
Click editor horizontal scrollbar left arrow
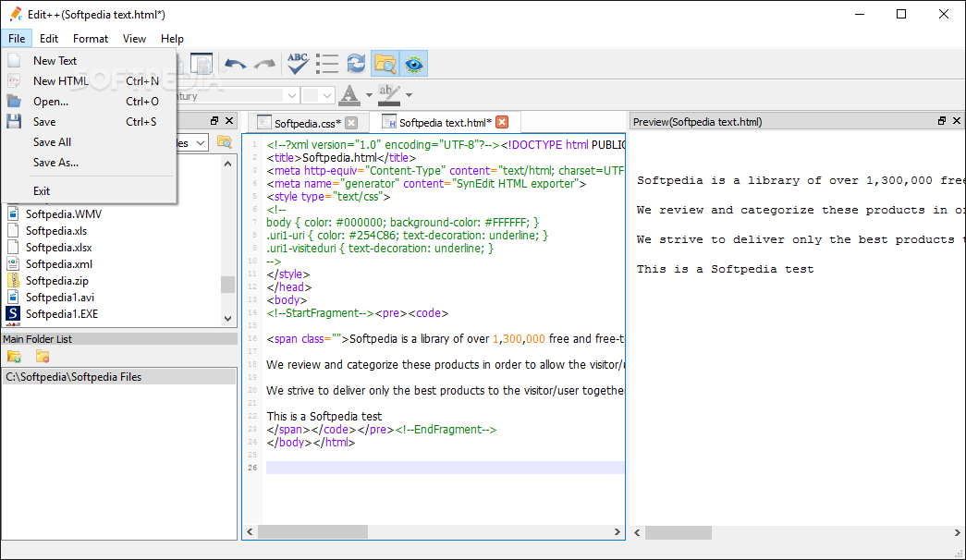[251, 531]
